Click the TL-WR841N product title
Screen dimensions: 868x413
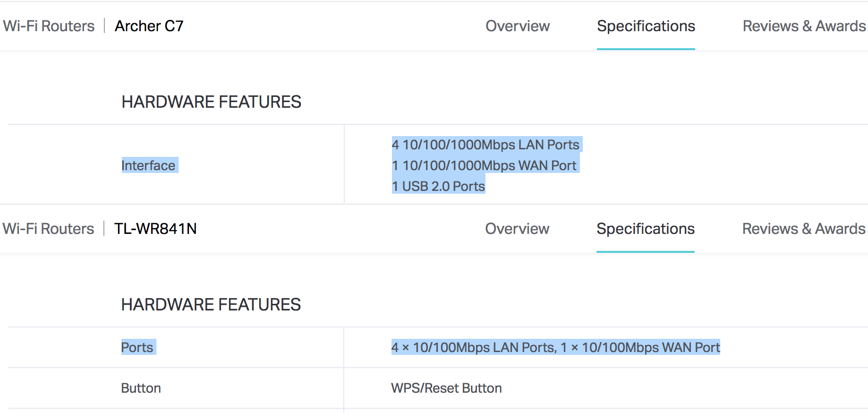click(x=155, y=229)
